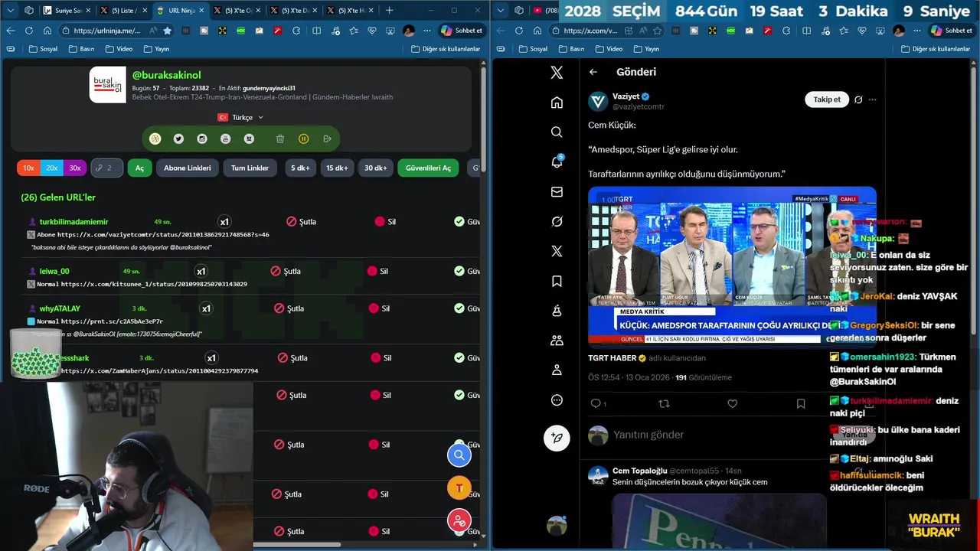This screenshot has width=980, height=551.
Task: Switch to the (5) Liste browser tab
Action: [x=123, y=11]
